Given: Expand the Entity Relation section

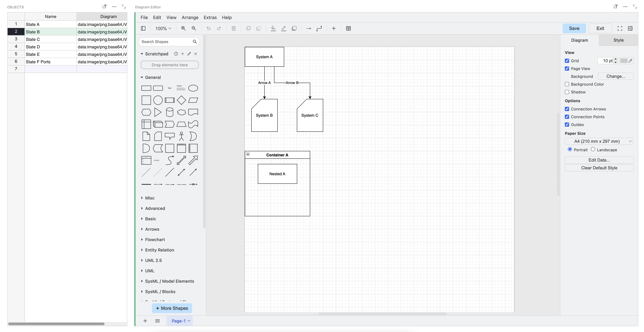Looking at the screenshot, I should pyautogui.click(x=158, y=250).
